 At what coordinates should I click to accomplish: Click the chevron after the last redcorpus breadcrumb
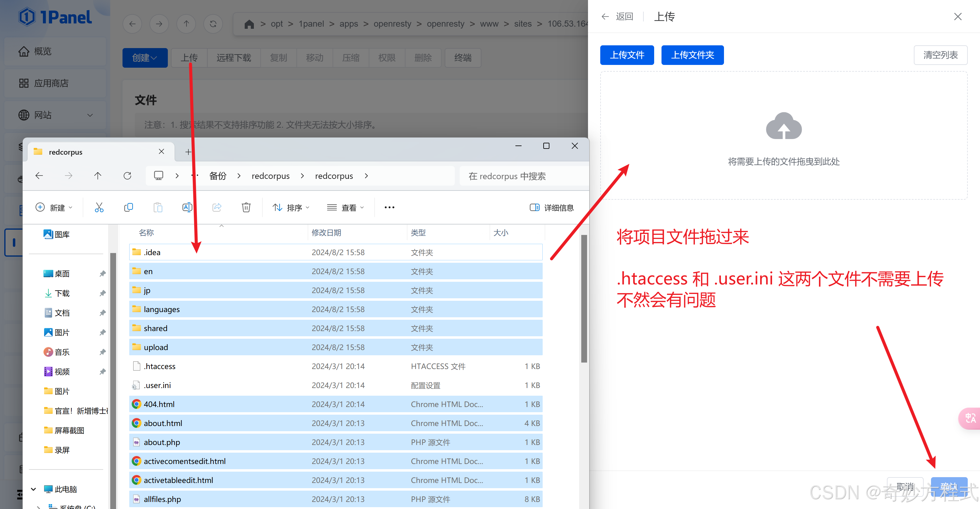[x=366, y=176]
